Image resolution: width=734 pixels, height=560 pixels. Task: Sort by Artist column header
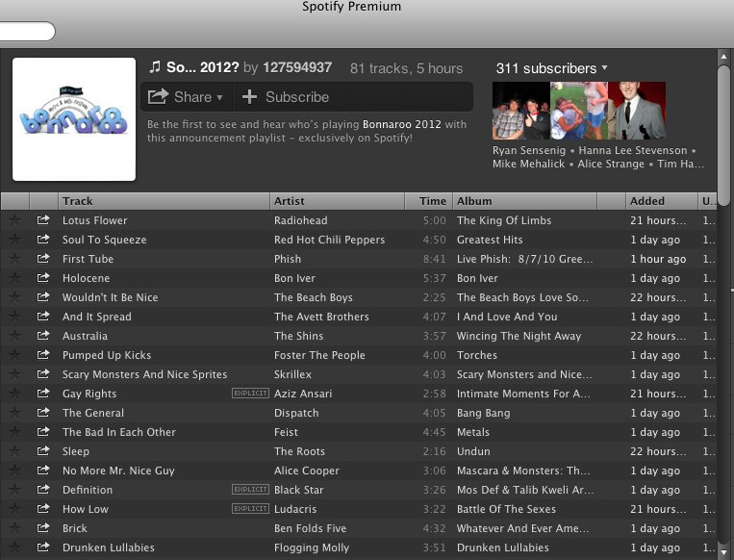point(337,201)
